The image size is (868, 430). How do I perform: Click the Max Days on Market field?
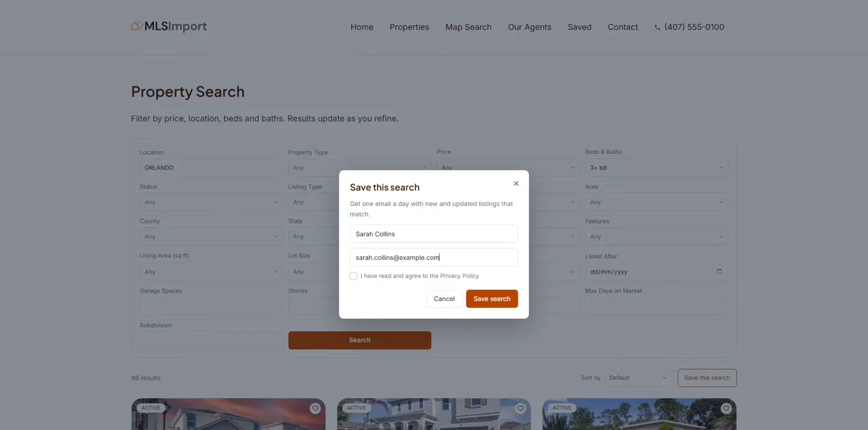tap(657, 306)
